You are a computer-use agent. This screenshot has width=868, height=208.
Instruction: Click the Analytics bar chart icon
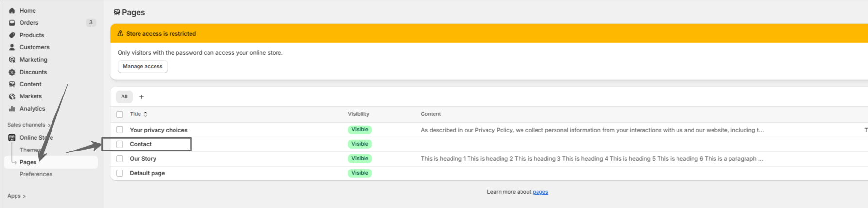(12, 109)
